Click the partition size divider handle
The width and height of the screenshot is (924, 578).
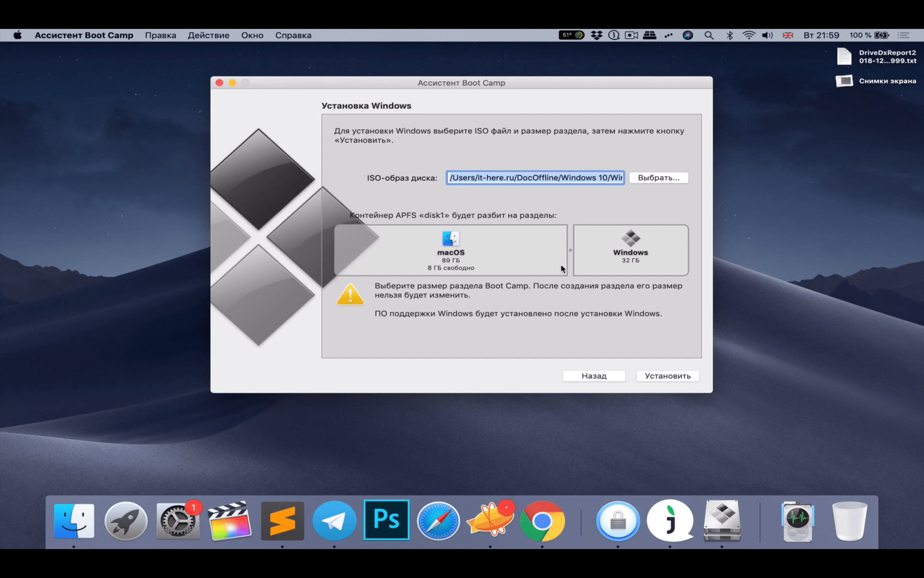coord(570,250)
